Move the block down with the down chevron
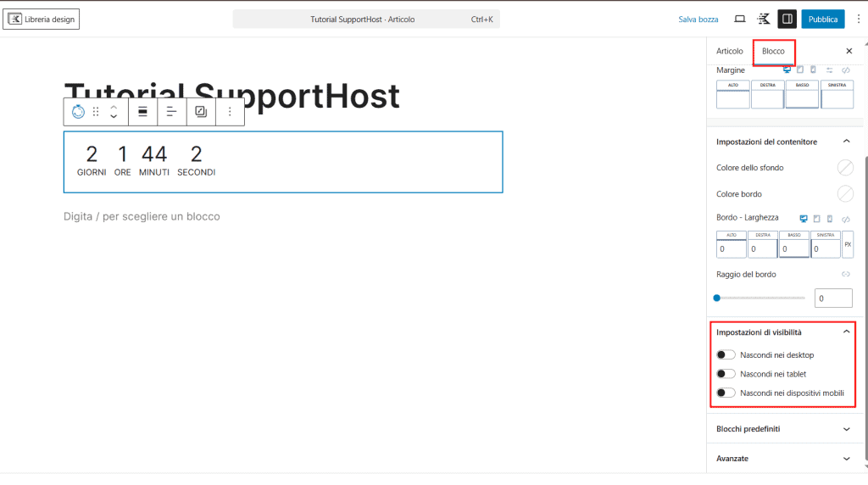This screenshot has height=485, width=868. click(x=114, y=116)
